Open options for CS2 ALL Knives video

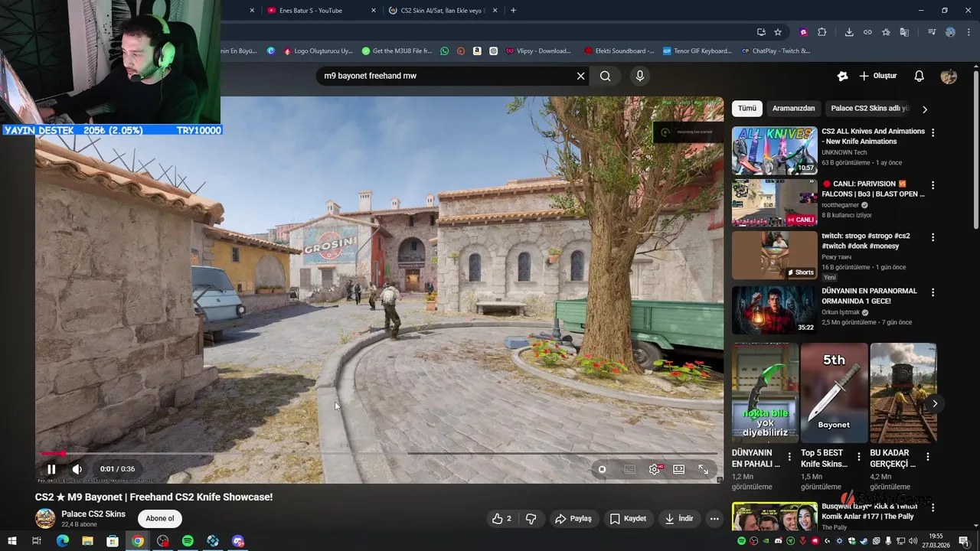933,132
